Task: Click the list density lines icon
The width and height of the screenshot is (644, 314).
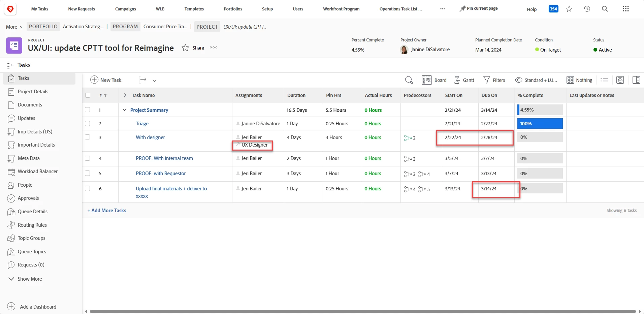Action: 604,80
